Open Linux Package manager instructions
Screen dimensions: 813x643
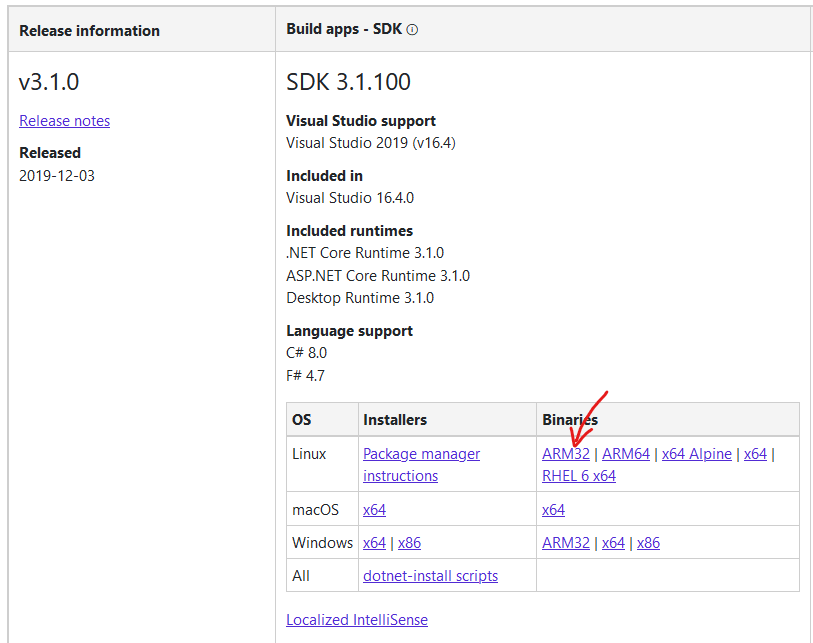coord(421,454)
